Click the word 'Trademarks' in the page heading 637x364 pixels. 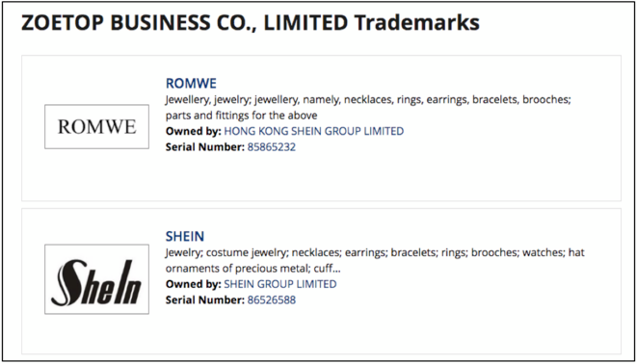(417, 22)
